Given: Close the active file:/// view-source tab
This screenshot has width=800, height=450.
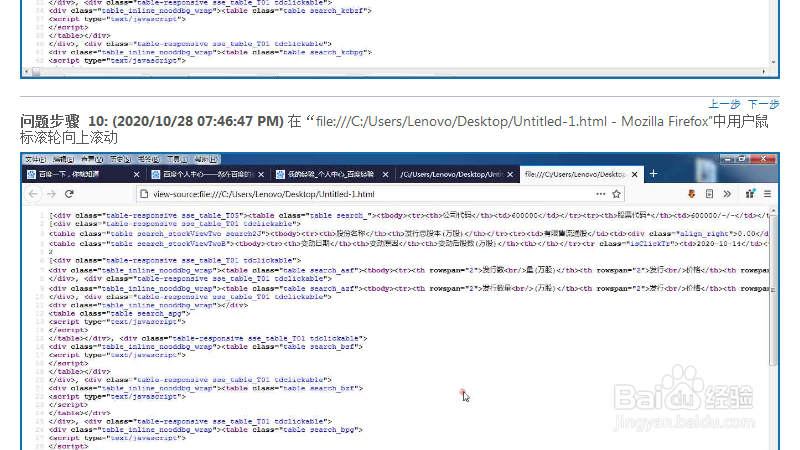Looking at the screenshot, I should (x=634, y=174).
